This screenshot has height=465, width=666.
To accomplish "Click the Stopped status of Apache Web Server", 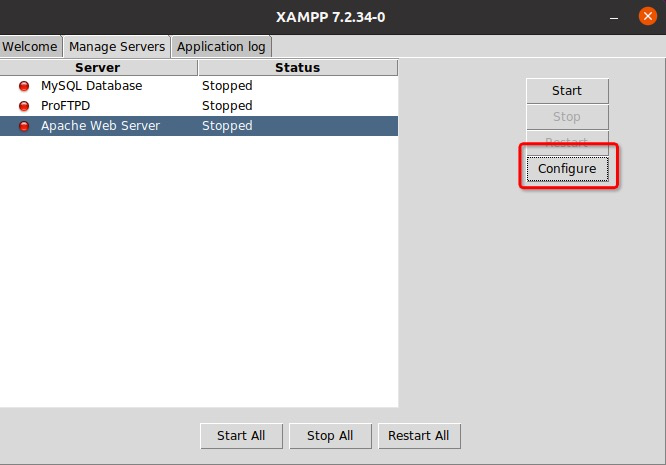I will 227,126.
